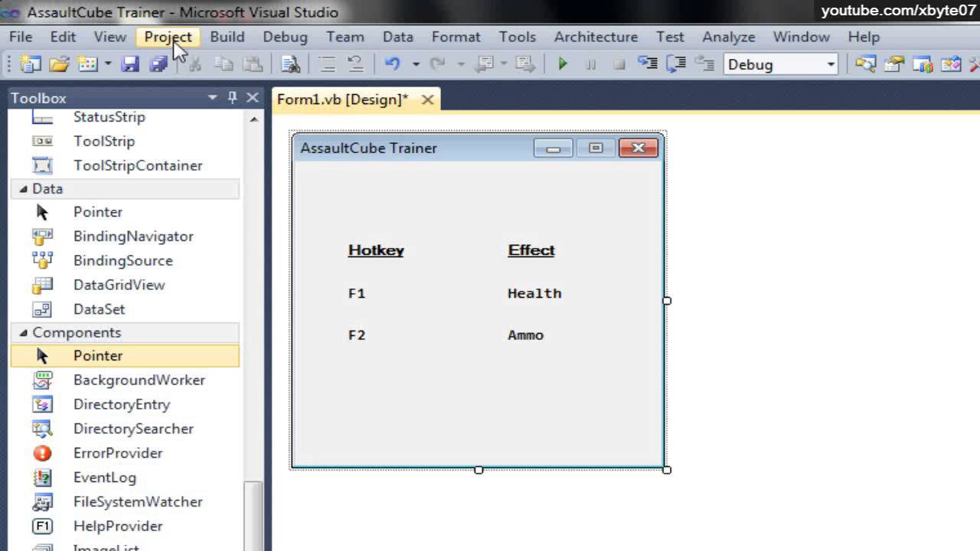Open Properties Window from toolbar icon
980x551 pixels.
(x=894, y=64)
